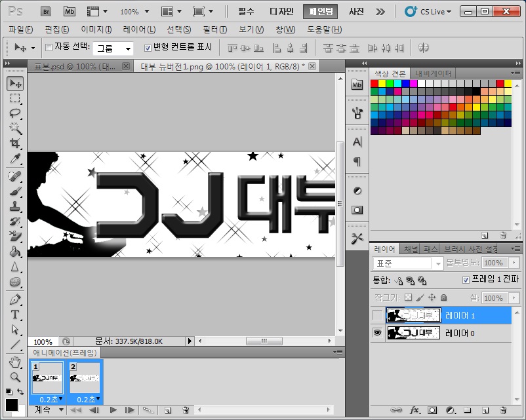The height and width of the screenshot is (420, 526).
Task: Duplicate the selected animation frame
Action: 168,410
